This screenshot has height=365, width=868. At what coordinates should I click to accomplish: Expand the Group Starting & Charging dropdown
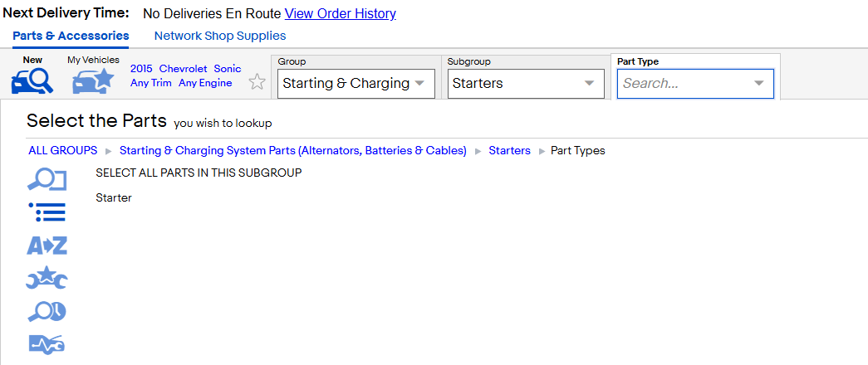pos(356,84)
